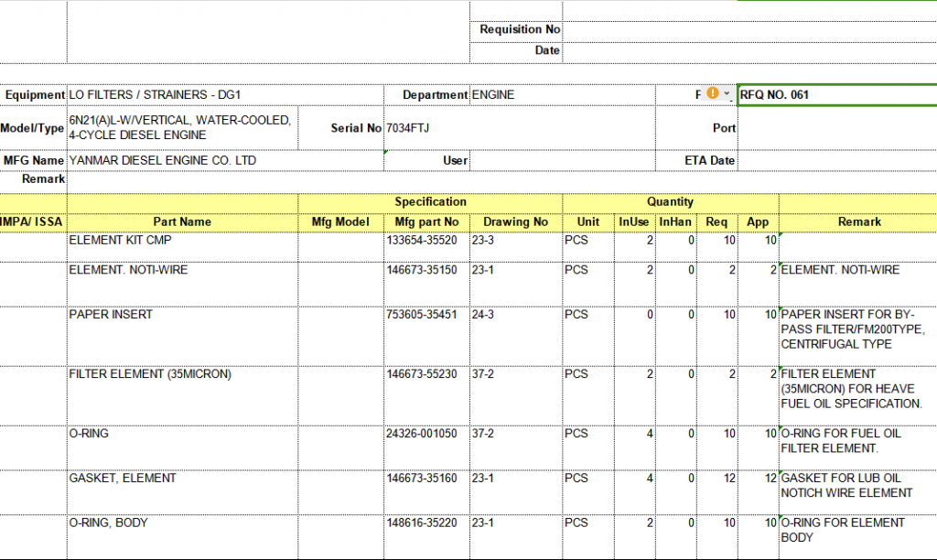Viewport: 937px width, 560px height.
Task: Click the yellow Specification header cell
Action: 430,202
